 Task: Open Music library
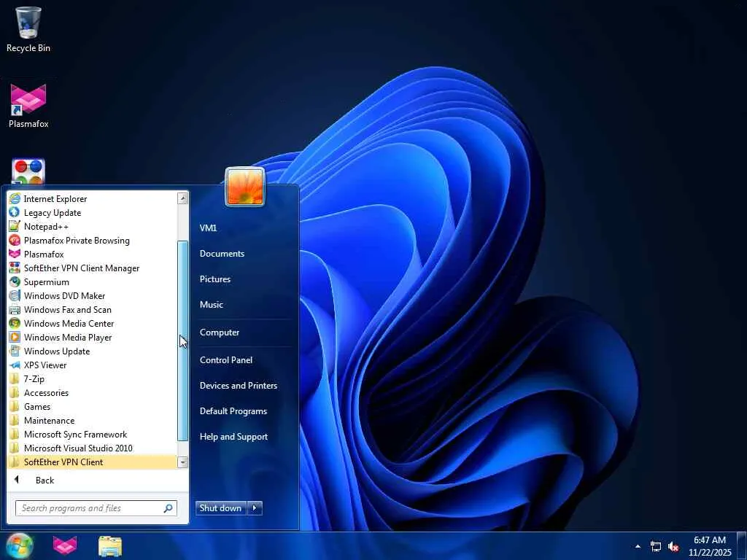point(212,305)
